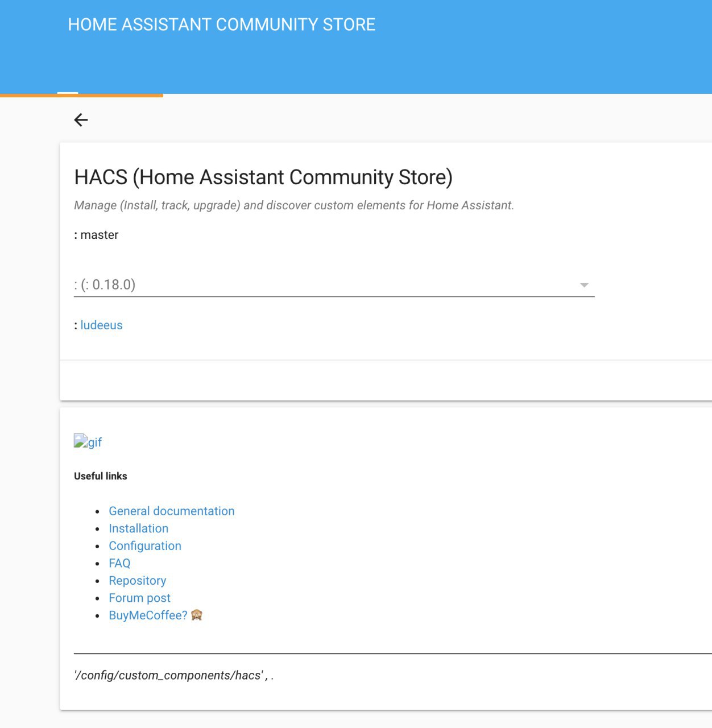Open the Installation link

139,528
